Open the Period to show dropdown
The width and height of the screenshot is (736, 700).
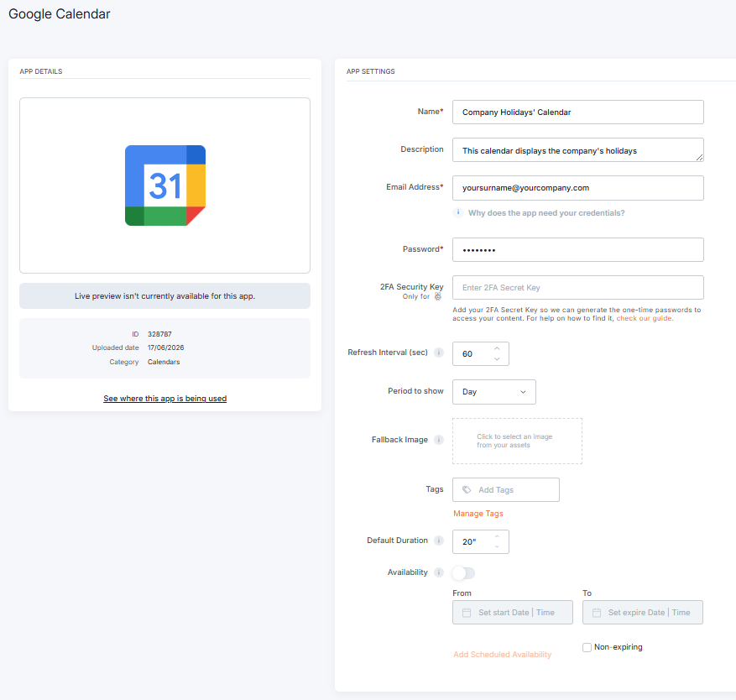click(x=493, y=392)
